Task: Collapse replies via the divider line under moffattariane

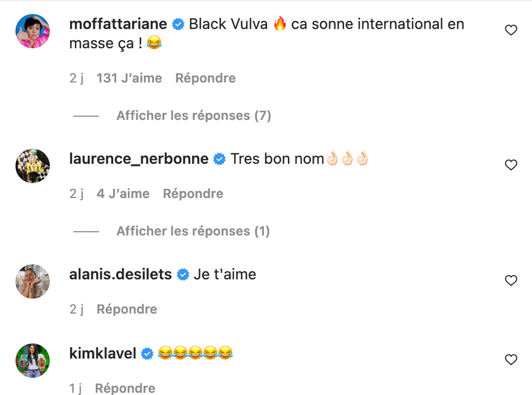Action: (x=85, y=116)
